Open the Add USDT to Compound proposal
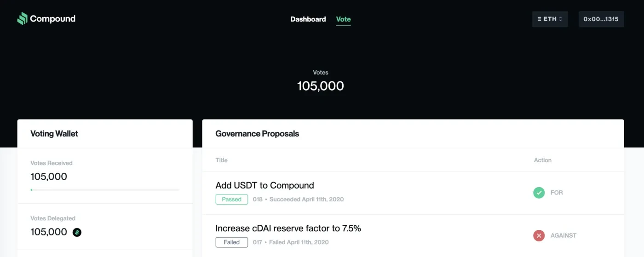Screen dimensions: 644x257 (264, 186)
